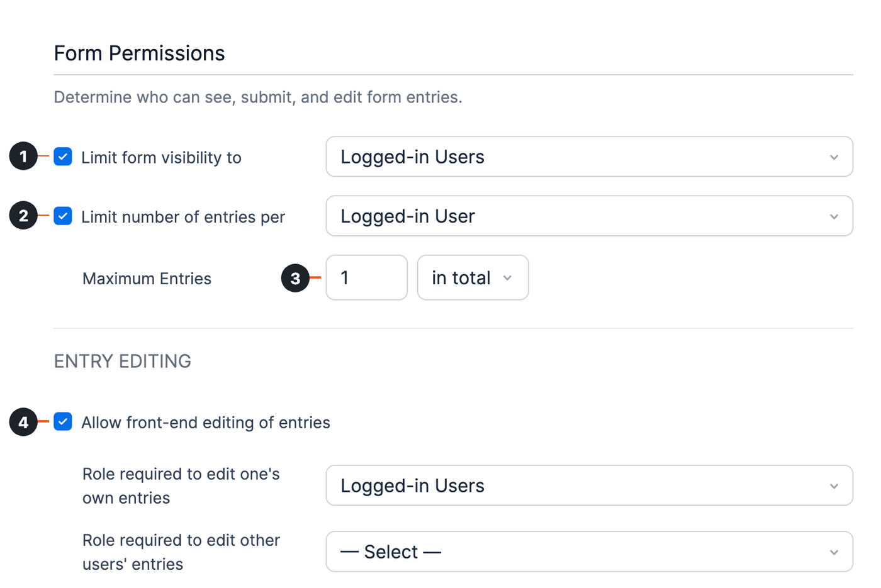881x588 pixels.
Task: Open the form visibility Logged-in Users dropdown
Action: (590, 157)
